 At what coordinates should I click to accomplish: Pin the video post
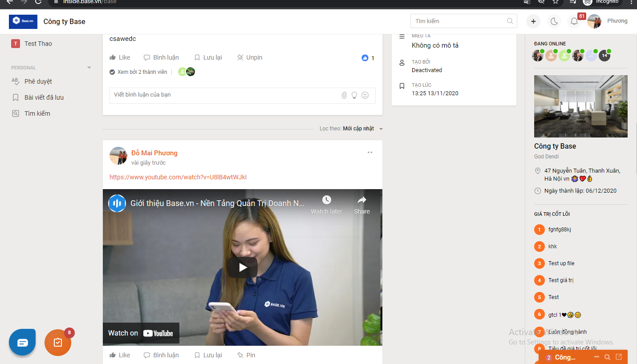(246, 355)
